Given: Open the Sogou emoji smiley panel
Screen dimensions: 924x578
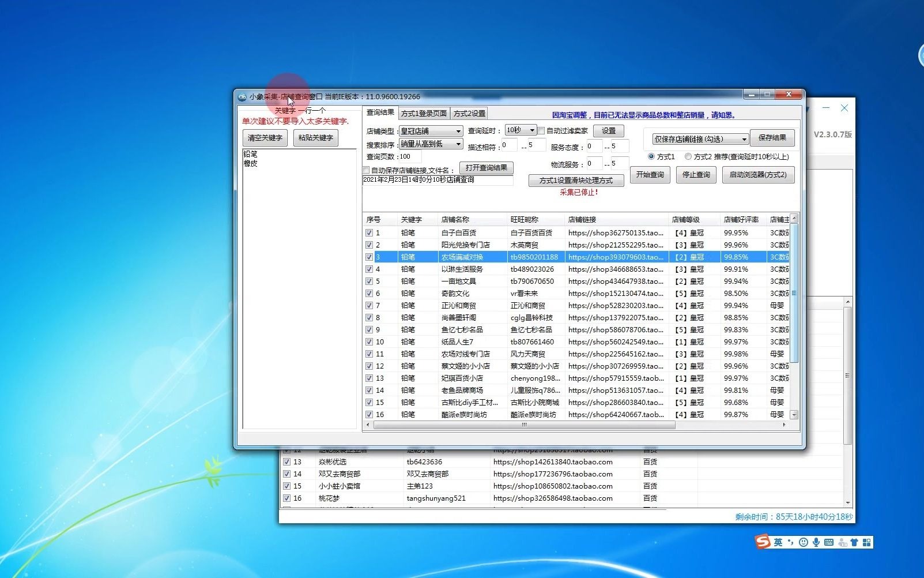Looking at the screenshot, I should 804,542.
